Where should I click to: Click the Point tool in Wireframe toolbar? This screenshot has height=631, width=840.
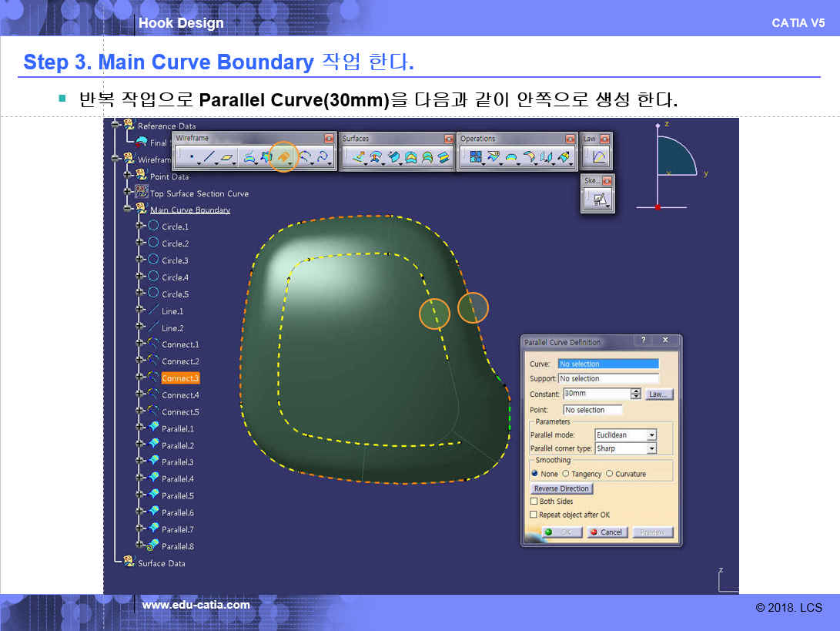pyautogui.click(x=191, y=158)
